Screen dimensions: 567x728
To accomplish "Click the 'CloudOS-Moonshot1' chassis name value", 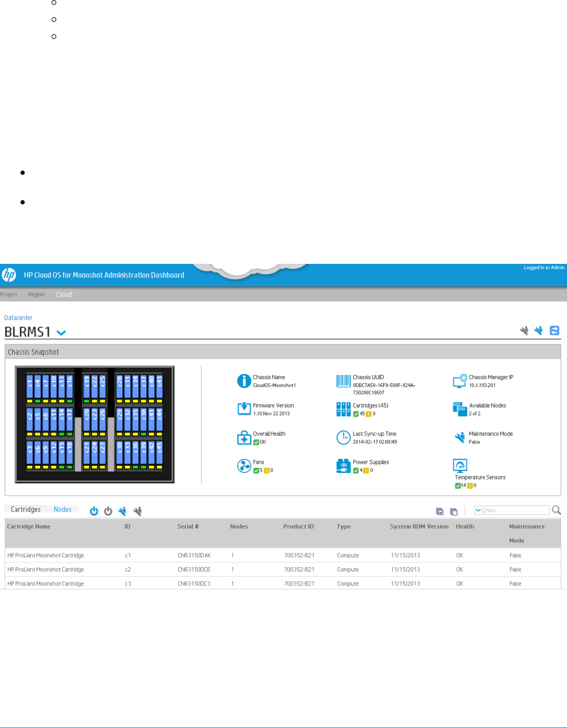I will (275, 385).
